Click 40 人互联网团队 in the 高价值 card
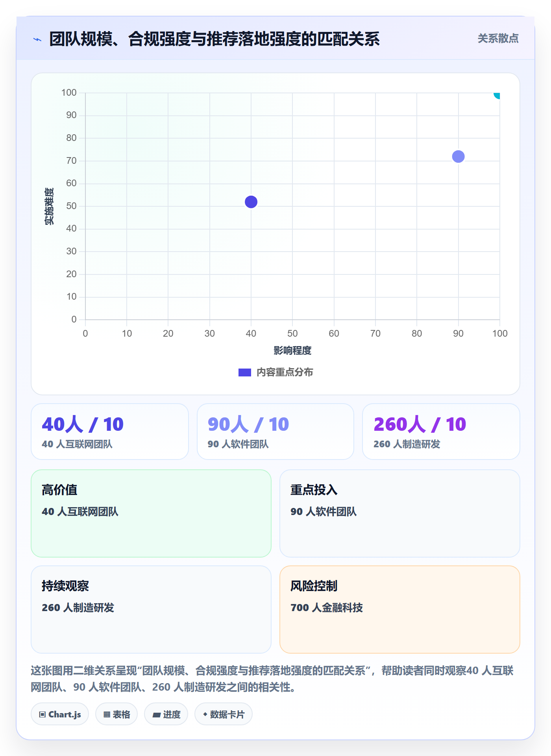This screenshot has width=551, height=756. coord(80,511)
